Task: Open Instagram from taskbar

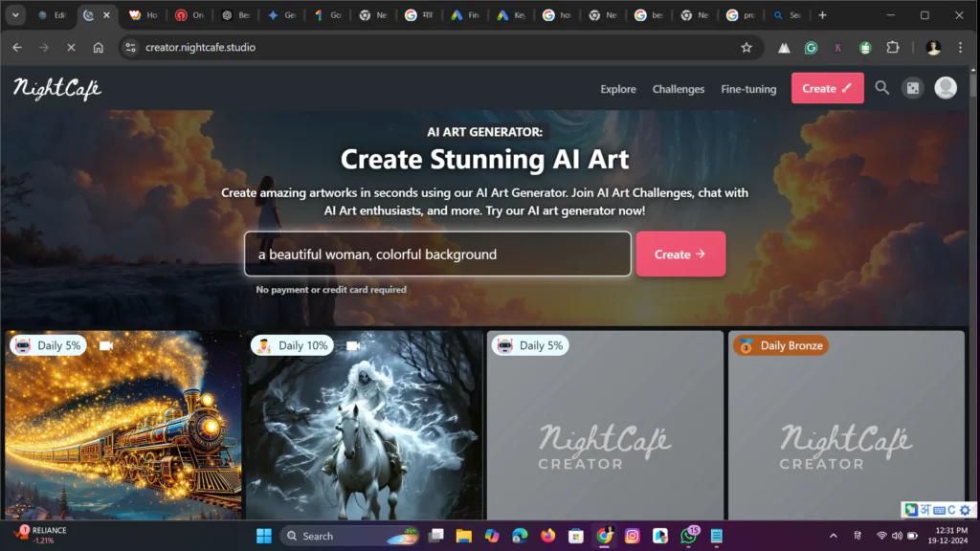Action: click(x=633, y=536)
